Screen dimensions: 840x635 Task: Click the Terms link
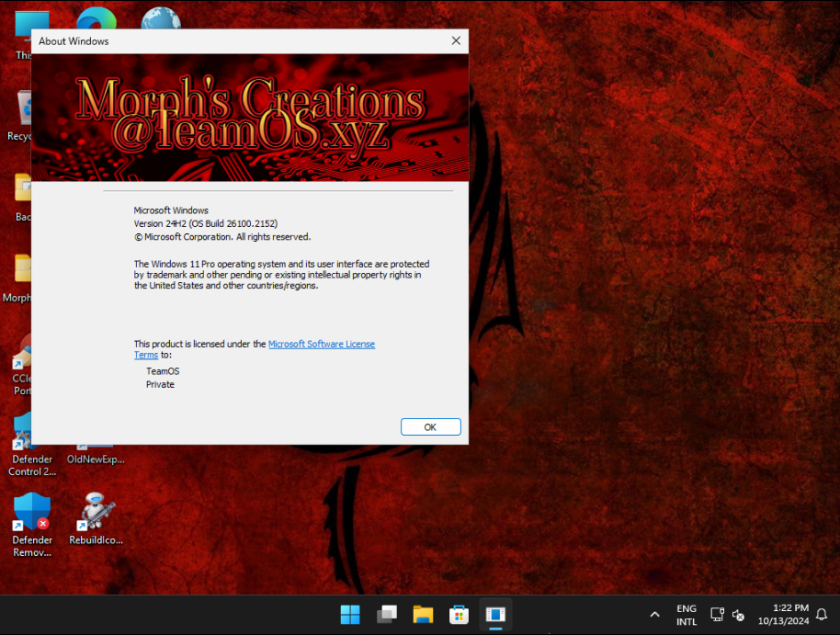pyautogui.click(x=146, y=355)
